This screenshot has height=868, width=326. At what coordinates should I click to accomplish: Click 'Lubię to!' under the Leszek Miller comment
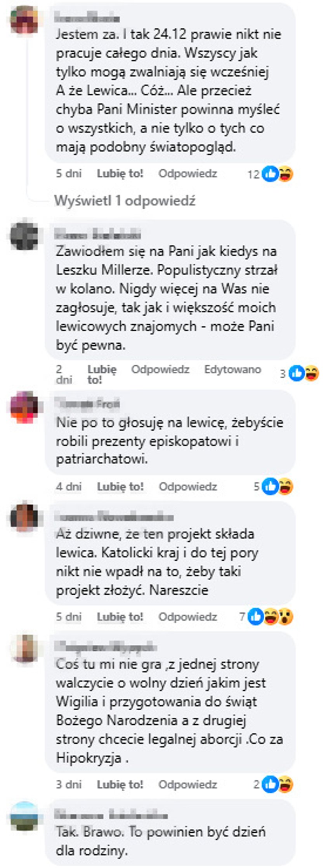[x=102, y=374]
